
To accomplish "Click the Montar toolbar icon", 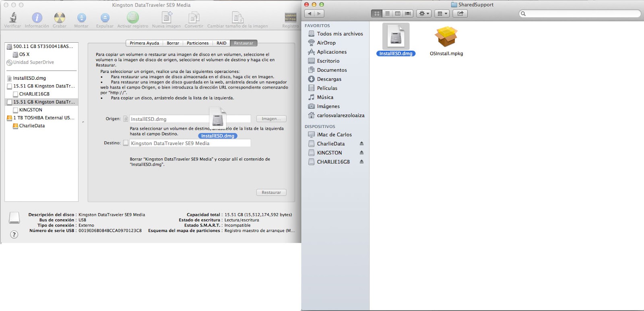I will click(x=81, y=18).
